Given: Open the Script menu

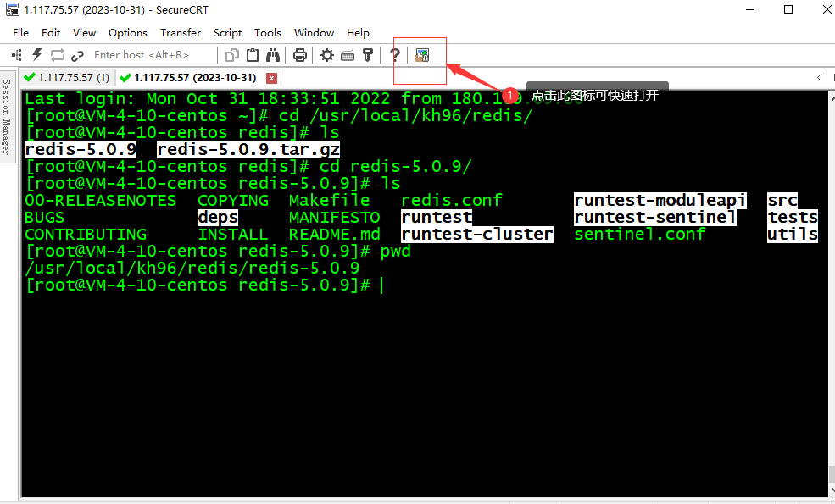Looking at the screenshot, I should [227, 33].
